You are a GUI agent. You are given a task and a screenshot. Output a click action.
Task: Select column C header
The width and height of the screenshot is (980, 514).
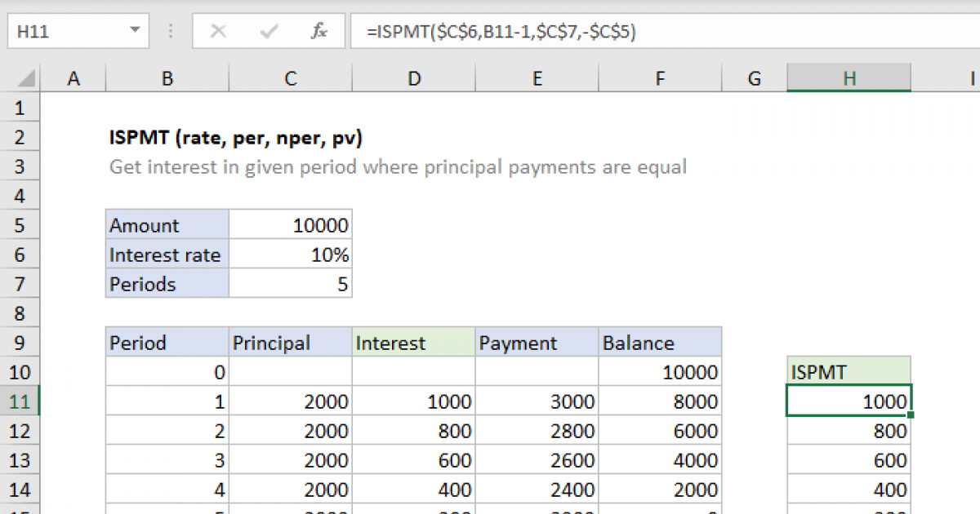click(290, 78)
